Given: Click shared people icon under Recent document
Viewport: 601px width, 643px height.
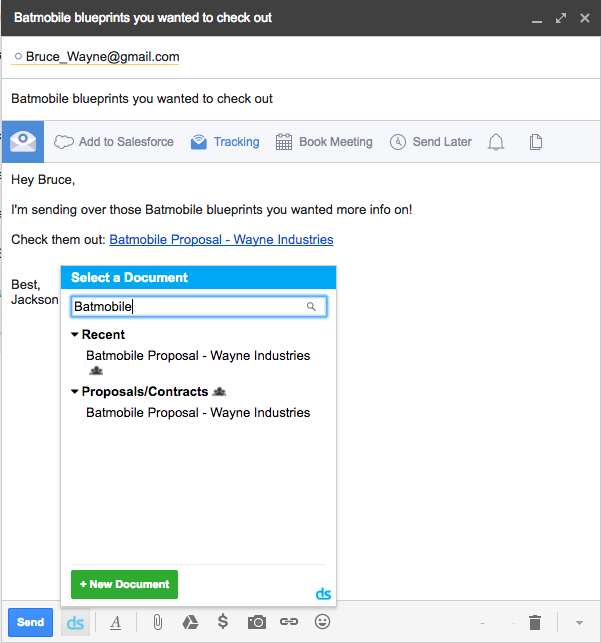Looking at the screenshot, I should 96,371.
